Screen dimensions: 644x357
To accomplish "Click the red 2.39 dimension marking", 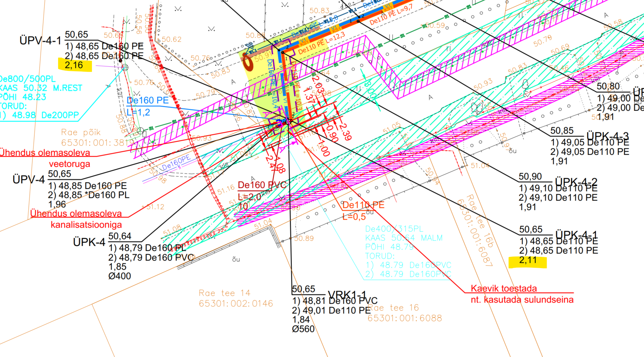I will point(345,131).
